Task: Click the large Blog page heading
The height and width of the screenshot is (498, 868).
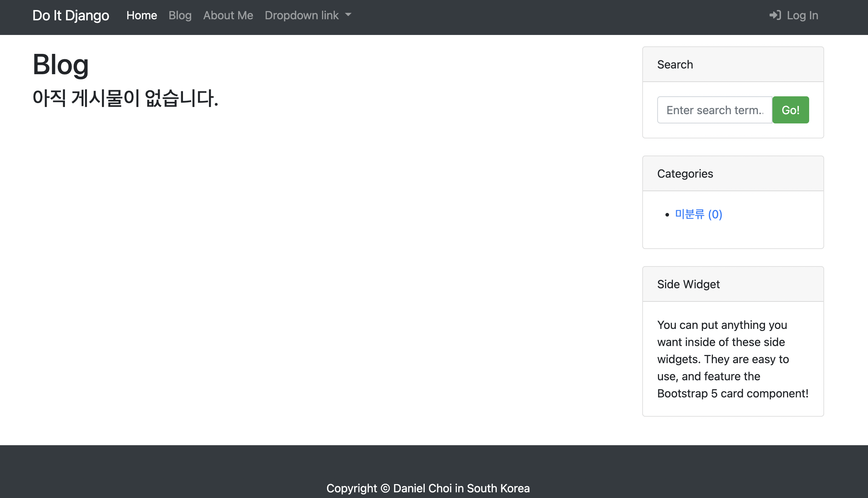Action: pos(61,65)
